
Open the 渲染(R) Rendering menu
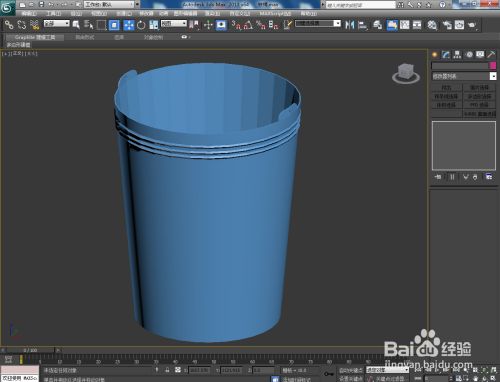coord(212,14)
